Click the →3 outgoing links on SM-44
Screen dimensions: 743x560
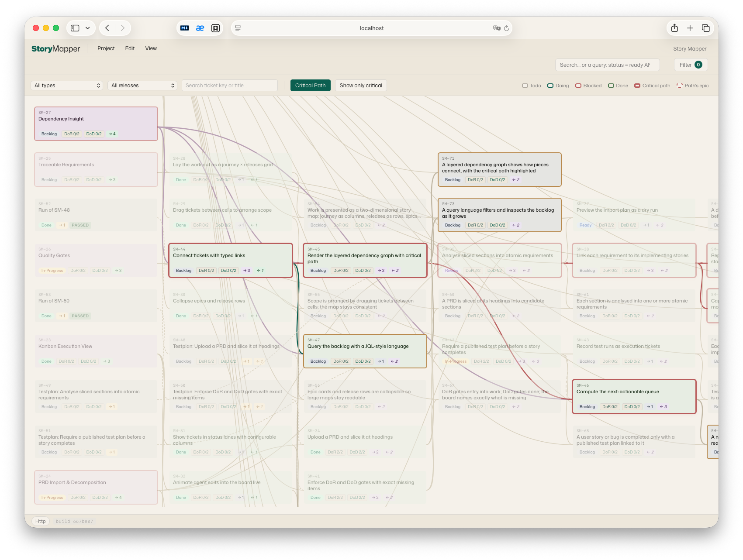coord(247,271)
